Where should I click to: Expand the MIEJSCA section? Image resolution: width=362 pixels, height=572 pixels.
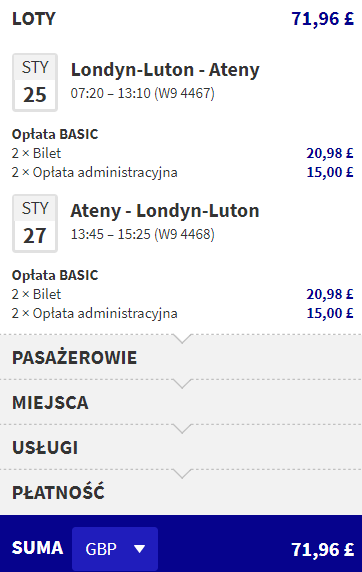coord(181,402)
